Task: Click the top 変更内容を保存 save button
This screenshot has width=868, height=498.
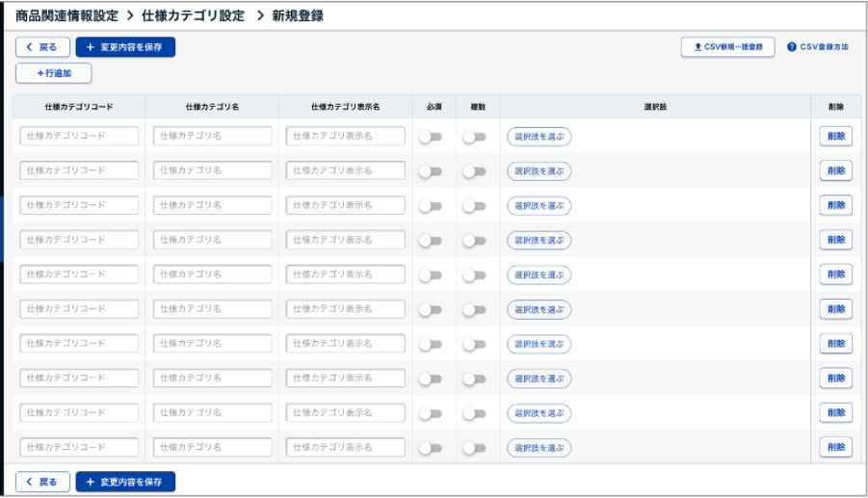Action: pos(125,47)
